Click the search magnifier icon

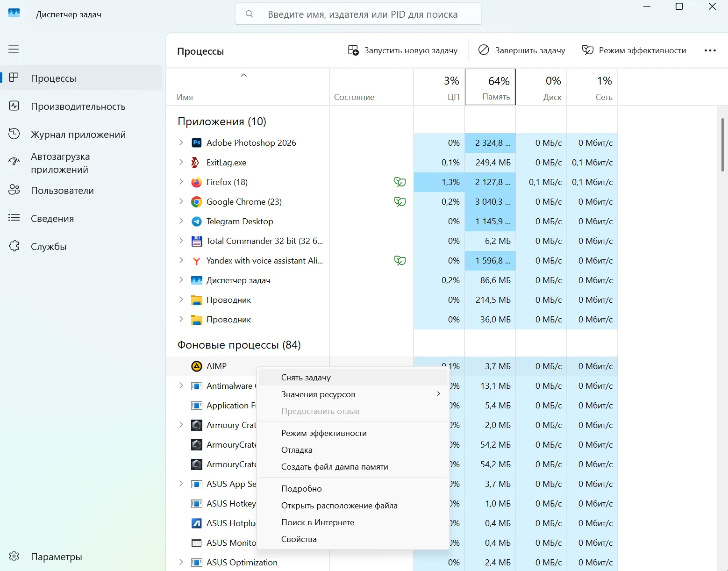(x=250, y=14)
